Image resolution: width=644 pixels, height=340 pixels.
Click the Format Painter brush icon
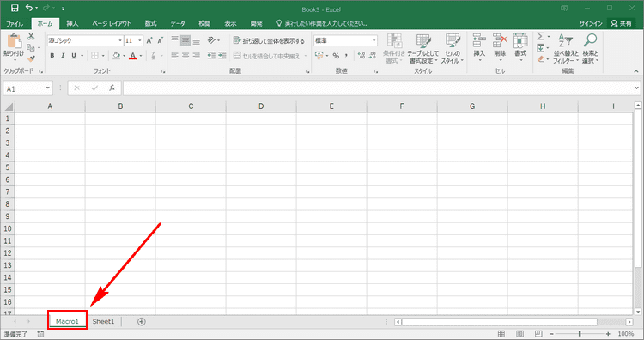pos(31,58)
